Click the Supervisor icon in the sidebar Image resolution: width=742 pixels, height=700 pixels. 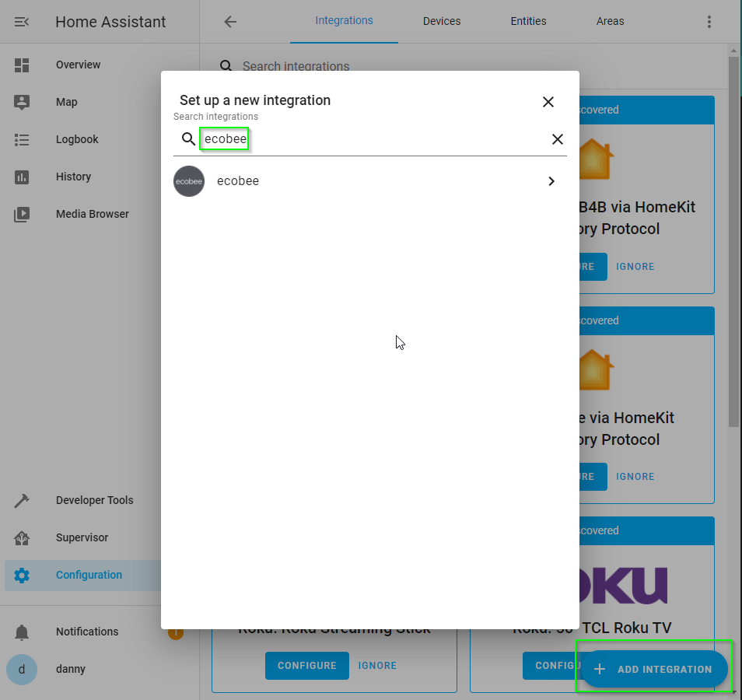click(21, 537)
